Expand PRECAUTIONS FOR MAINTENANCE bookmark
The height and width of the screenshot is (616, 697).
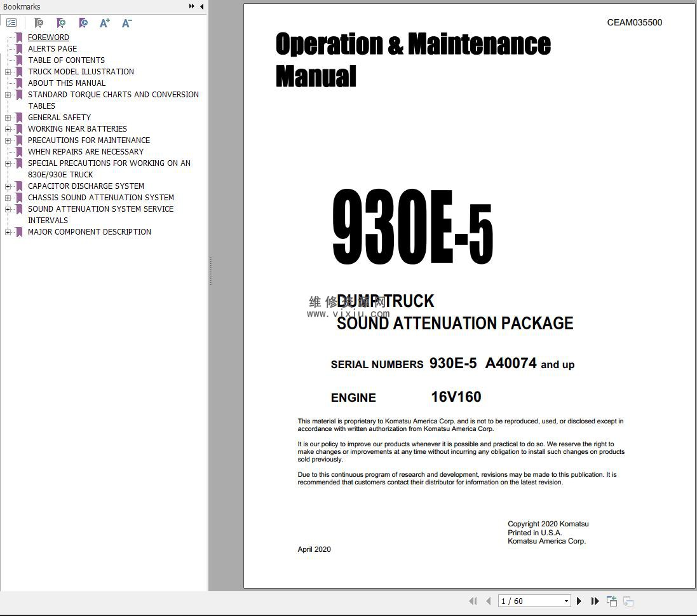coord(8,140)
